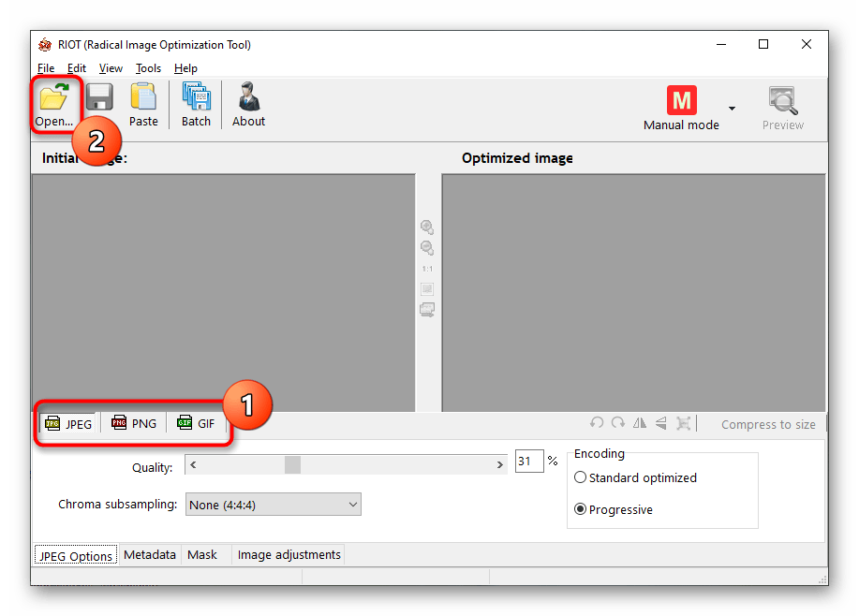Increase quality with the right slider arrow
This screenshot has width=859, height=616.
[499, 465]
